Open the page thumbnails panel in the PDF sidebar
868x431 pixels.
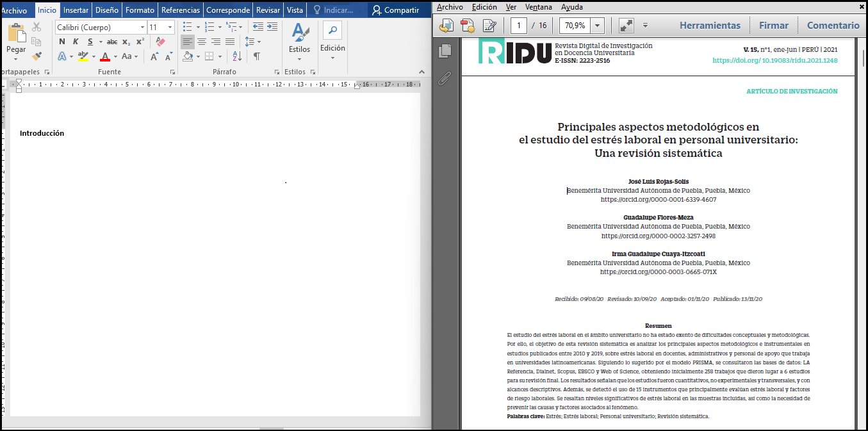pyautogui.click(x=445, y=51)
